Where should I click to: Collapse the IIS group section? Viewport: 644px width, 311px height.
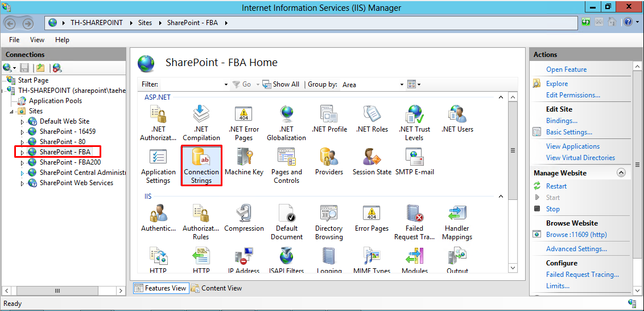[500, 197]
